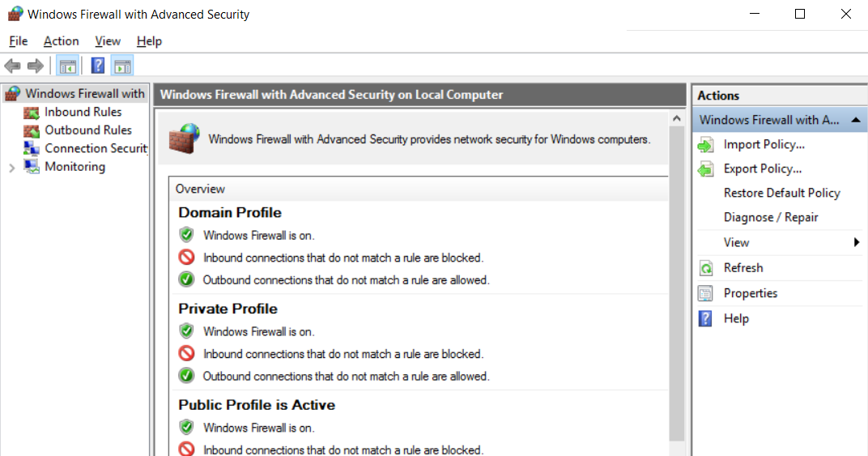The image size is (868, 456).
Task: Open the View menu in menu bar
Action: 108,41
